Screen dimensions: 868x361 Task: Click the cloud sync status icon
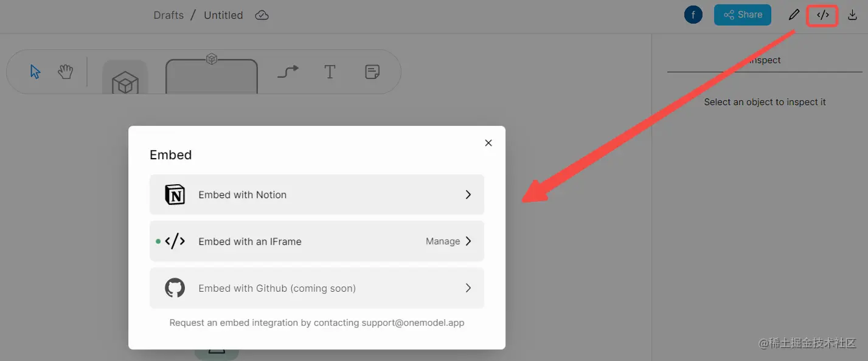(x=262, y=15)
